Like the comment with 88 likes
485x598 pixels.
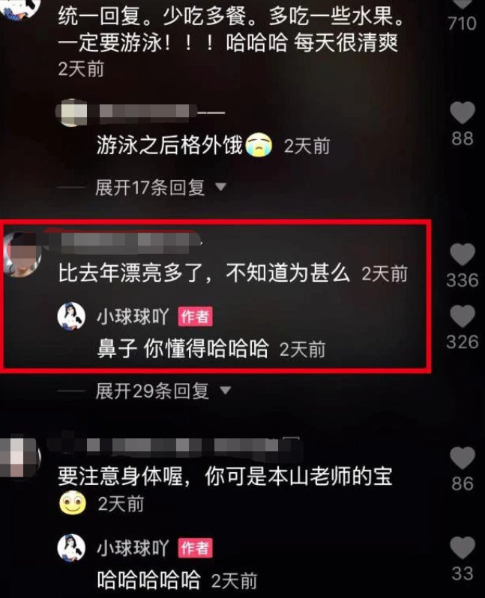click(463, 113)
